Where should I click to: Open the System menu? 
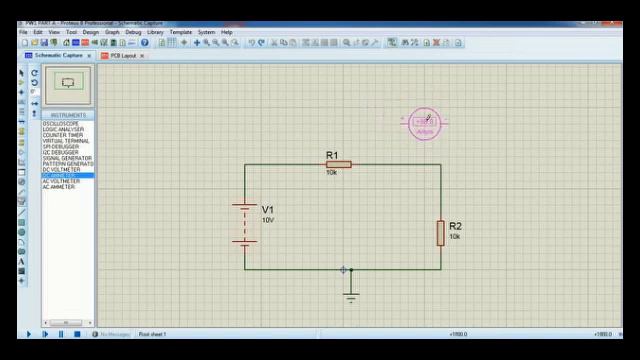point(206,32)
